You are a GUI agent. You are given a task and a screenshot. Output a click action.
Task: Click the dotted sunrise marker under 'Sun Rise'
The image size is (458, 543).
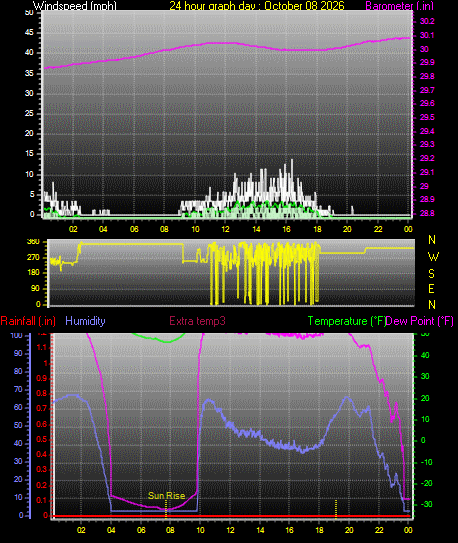click(x=166, y=509)
